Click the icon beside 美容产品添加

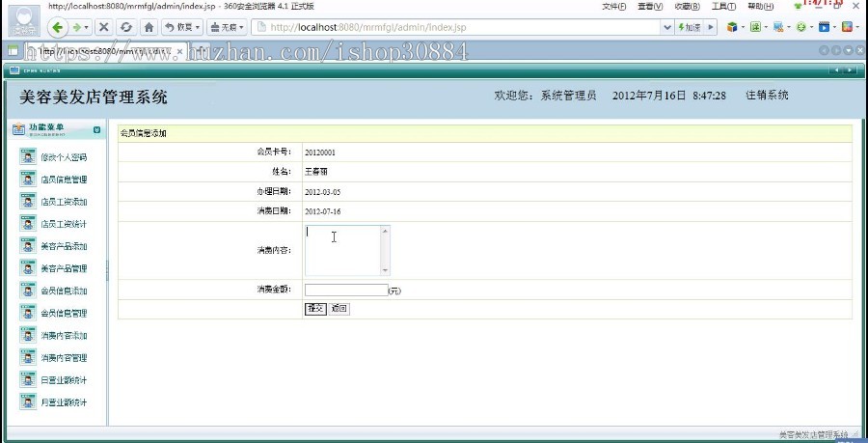point(28,246)
